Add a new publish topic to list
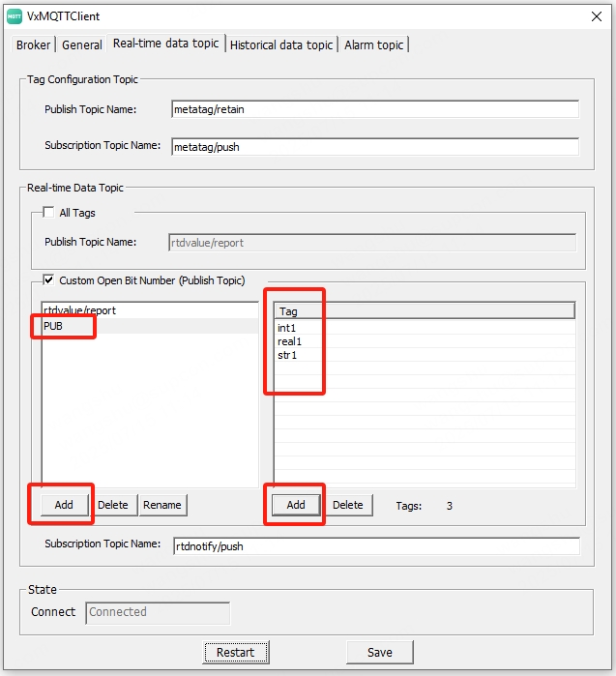This screenshot has height=676, width=616. tap(64, 505)
